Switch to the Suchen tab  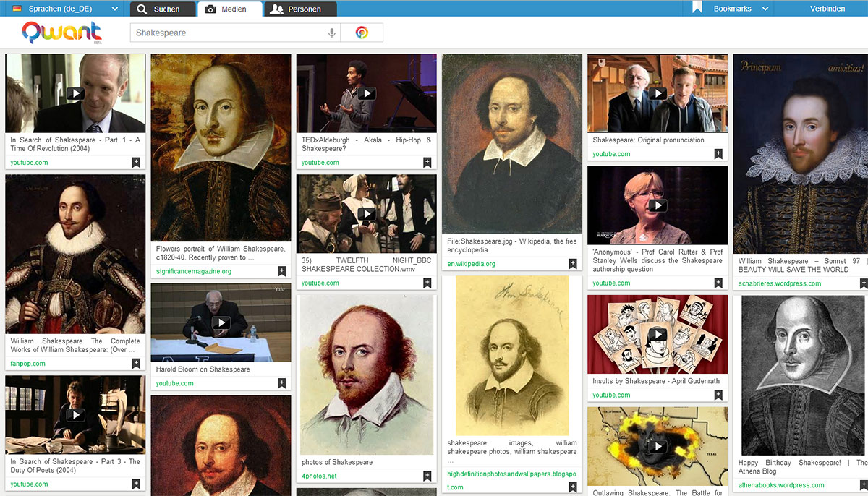(x=163, y=9)
